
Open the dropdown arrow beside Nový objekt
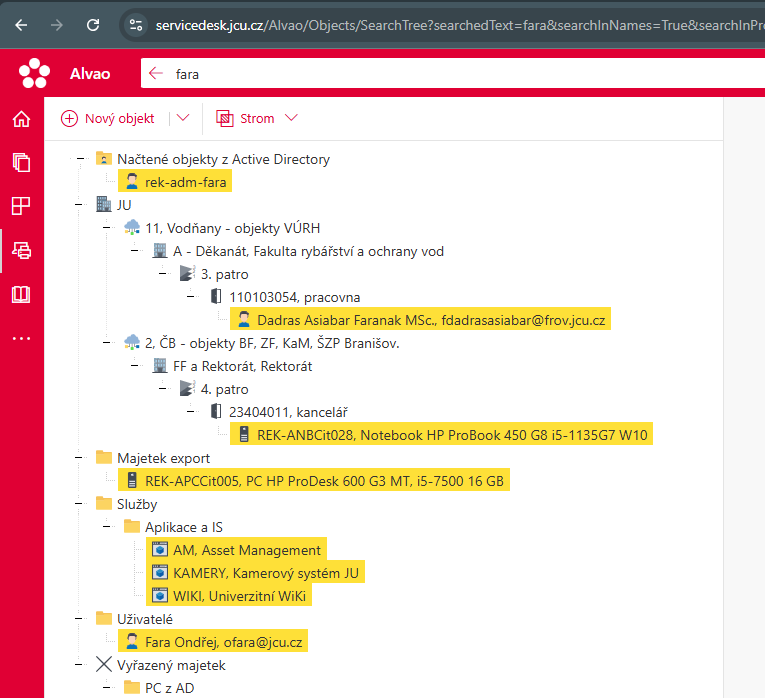click(182, 118)
